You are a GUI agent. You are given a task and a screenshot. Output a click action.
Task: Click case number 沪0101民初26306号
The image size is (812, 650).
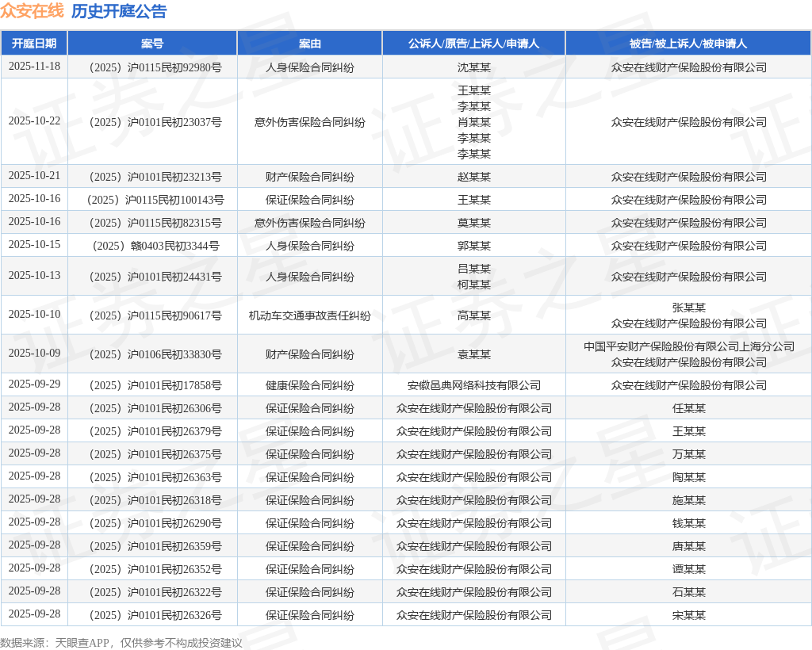155,408
